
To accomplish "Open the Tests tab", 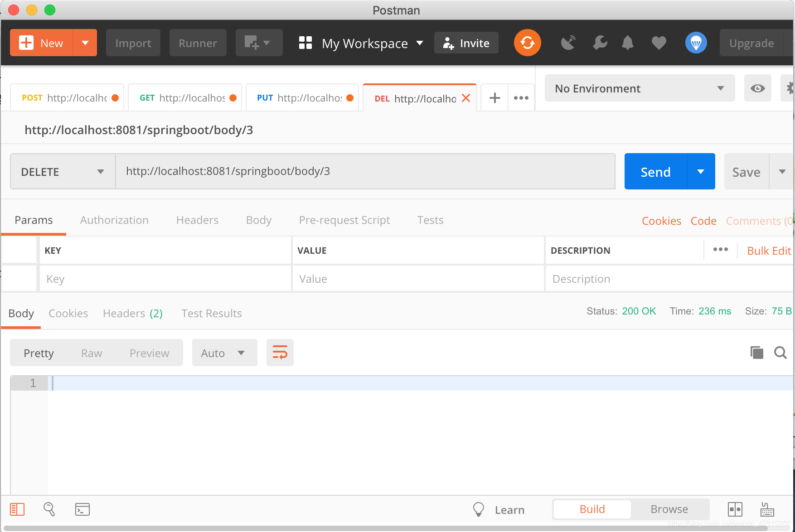I will [430, 220].
